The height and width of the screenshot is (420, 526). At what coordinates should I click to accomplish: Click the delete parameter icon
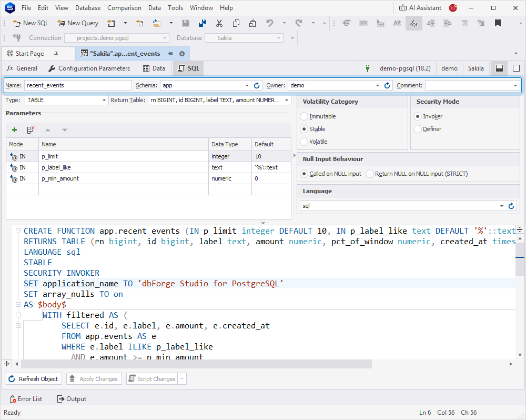tap(31, 129)
